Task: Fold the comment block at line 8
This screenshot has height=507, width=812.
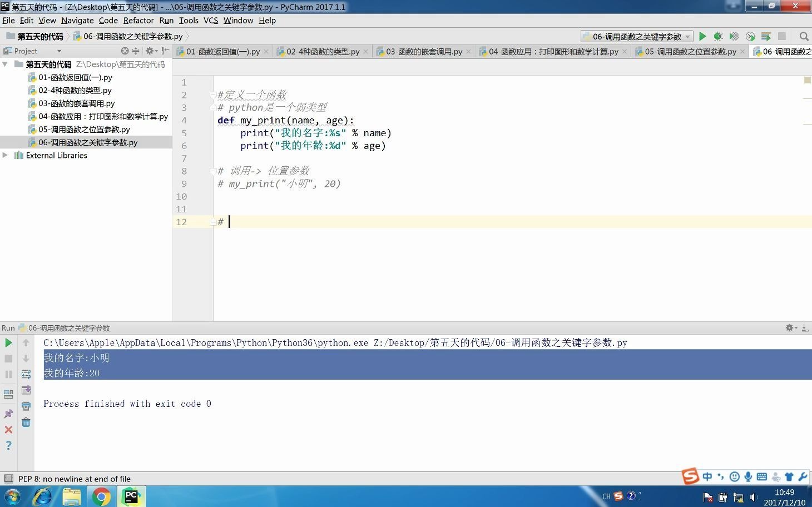Action: click(x=213, y=171)
